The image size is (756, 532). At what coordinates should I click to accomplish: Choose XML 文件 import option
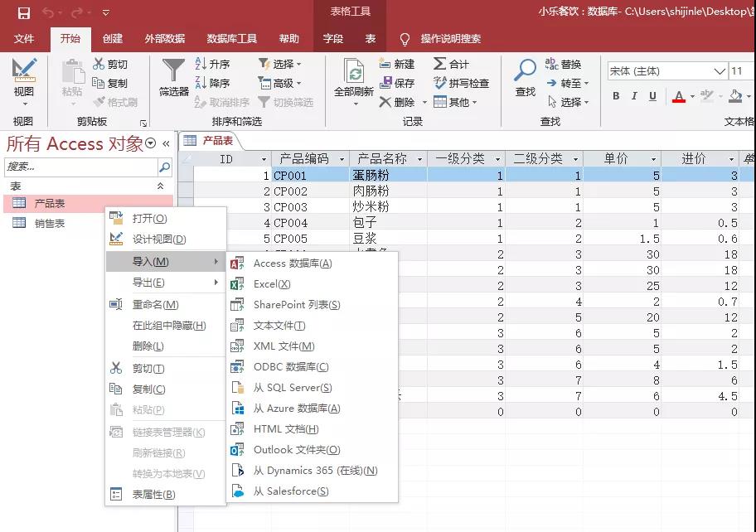tap(312, 346)
